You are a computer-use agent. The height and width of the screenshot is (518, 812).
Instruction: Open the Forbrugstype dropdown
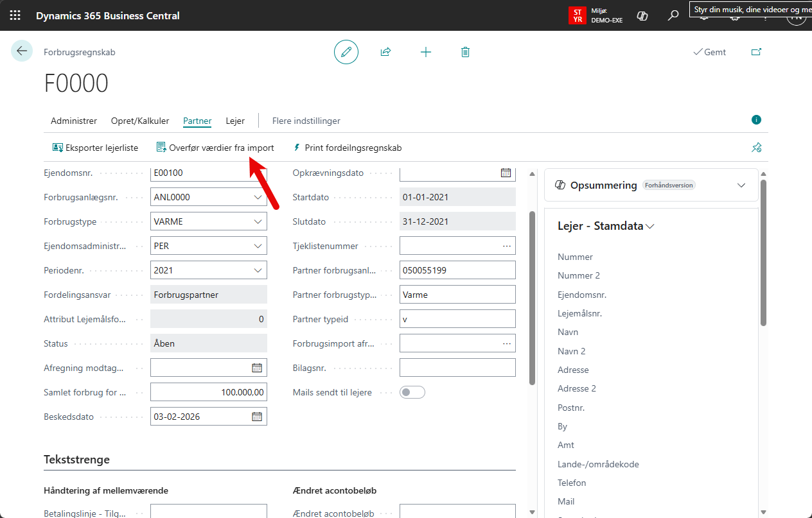pos(258,222)
